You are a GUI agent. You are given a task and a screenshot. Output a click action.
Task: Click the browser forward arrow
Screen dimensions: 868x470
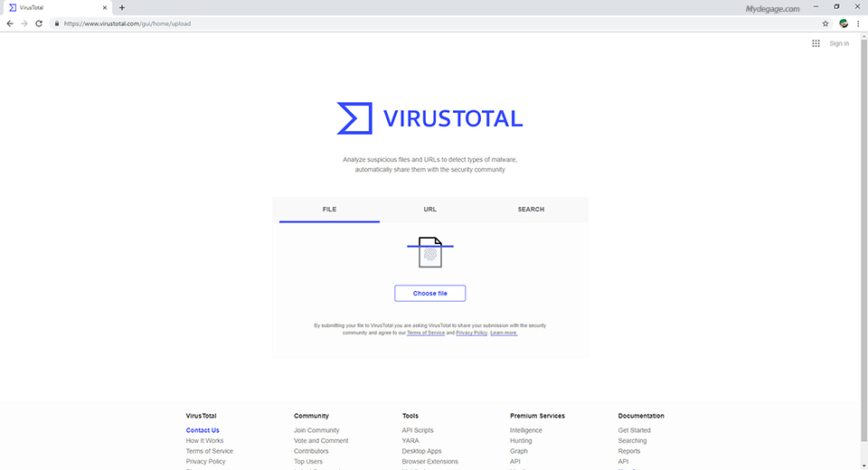pyautogui.click(x=24, y=23)
